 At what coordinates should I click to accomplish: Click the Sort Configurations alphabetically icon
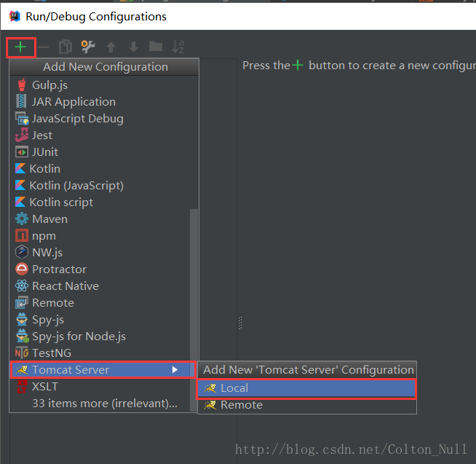pyautogui.click(x=178, y=47)
